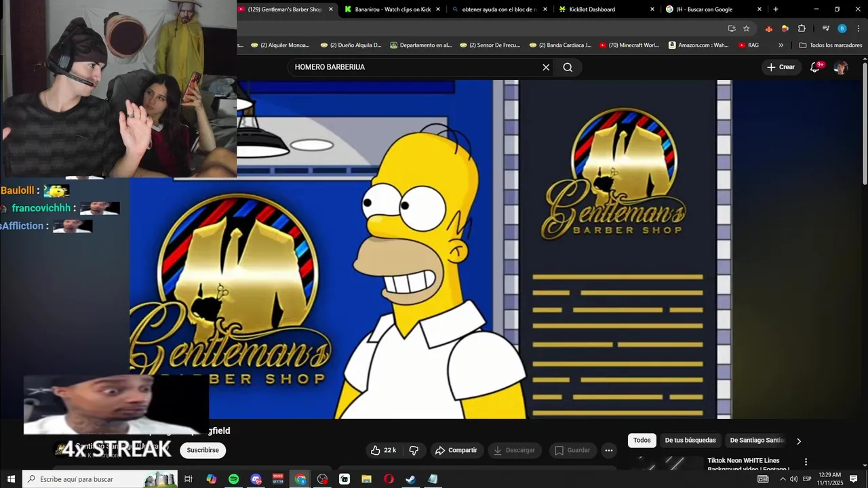Open the Minecraft Worl... bookmark
The height and width of the screenshot is (488, 868).
[629, 45]
